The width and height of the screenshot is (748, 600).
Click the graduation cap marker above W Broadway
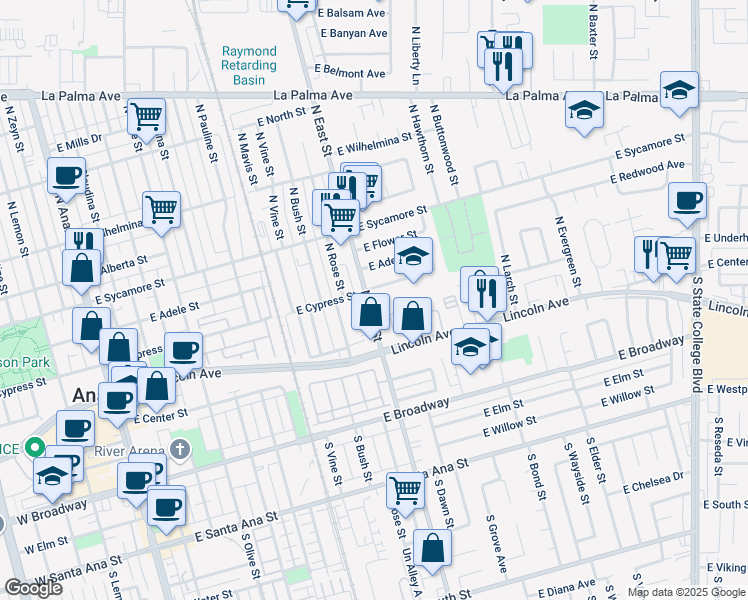coord(52,477)
